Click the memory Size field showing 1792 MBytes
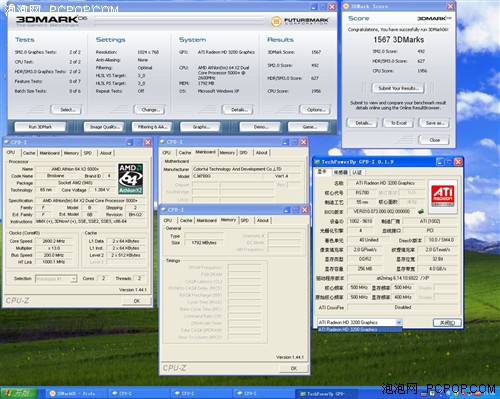 coord(204,243)
